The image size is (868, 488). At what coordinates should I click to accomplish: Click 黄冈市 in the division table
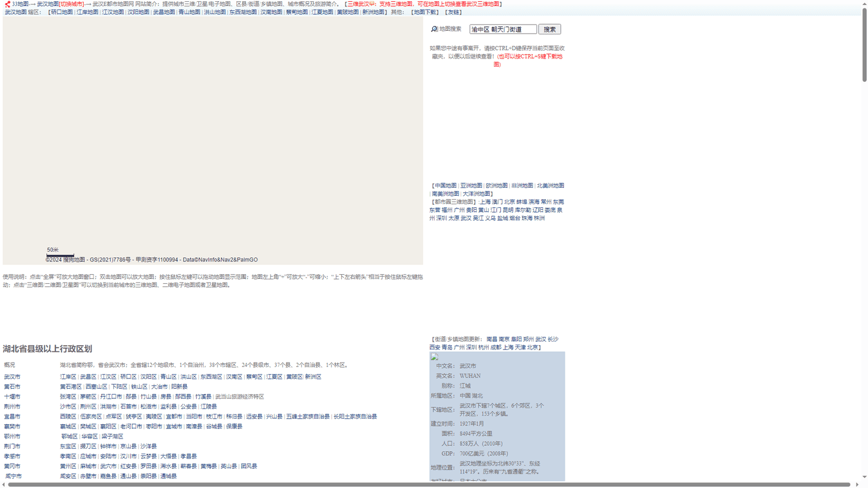12,466
